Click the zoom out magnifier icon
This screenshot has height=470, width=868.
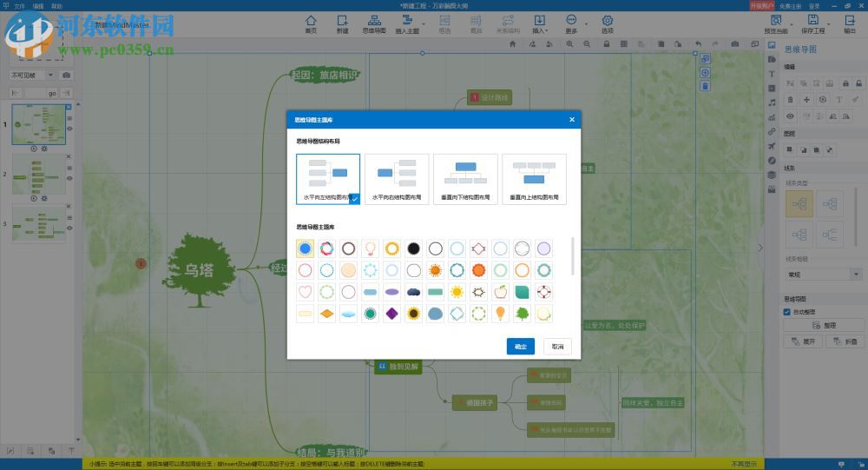[x=587, y=43]
